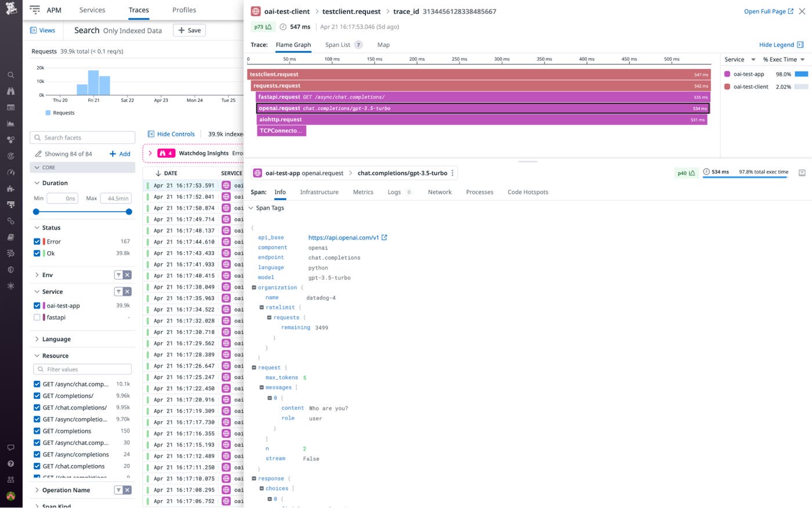
Task: Select the dashboards icon in the sidebar
Action: pos(10,107)
